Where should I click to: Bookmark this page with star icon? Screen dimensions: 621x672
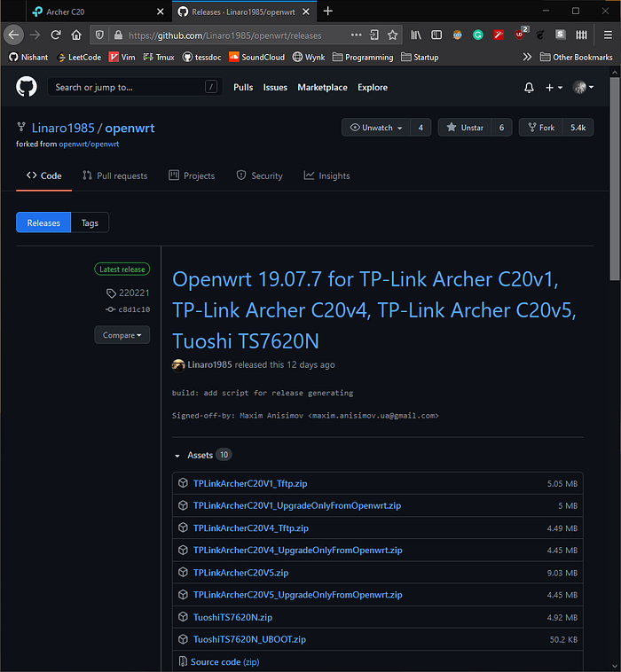tap(392, 35)
